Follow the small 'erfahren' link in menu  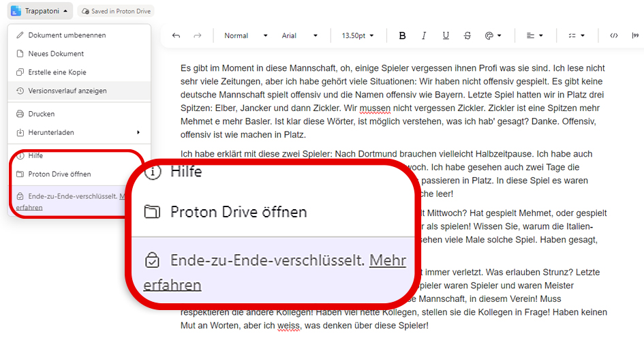[x=29, y=207]
